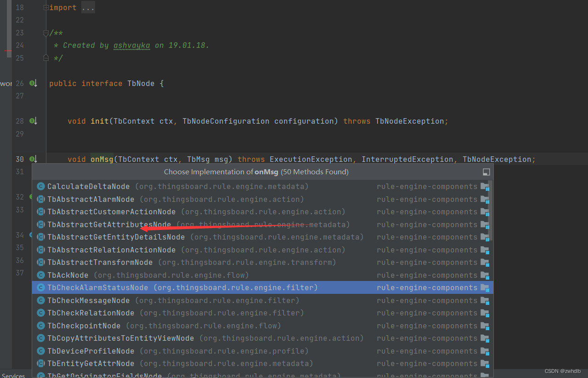The image size is (588, 378).
Task: Expand the folded import block using its plus icon
Action: click(x=46, y=8)
